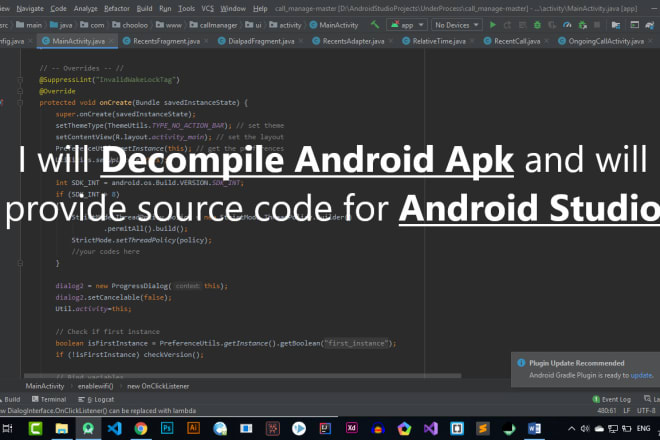Click the LF line separator indicator
660x440 pixels.
(627, 411)
